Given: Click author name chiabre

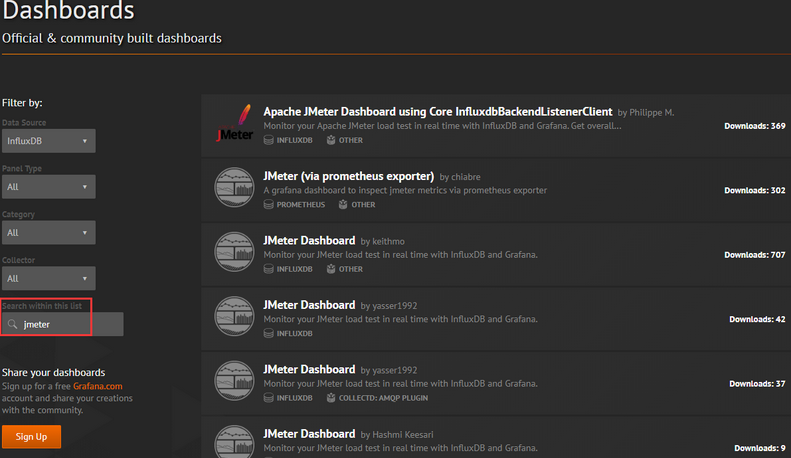Looking at the screenshot, I should (x=466, y=177).
